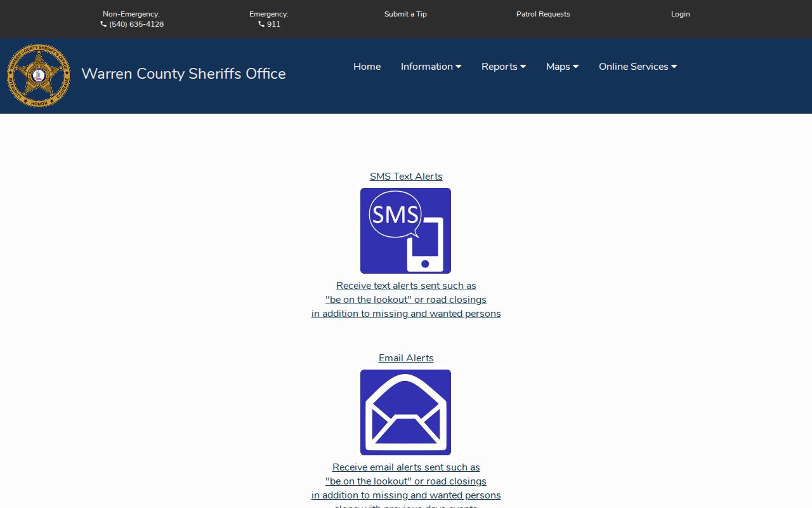812x508 pixels.
Task: Click the "Receive email alerts sent such as" link
Action: click(406, 467)
